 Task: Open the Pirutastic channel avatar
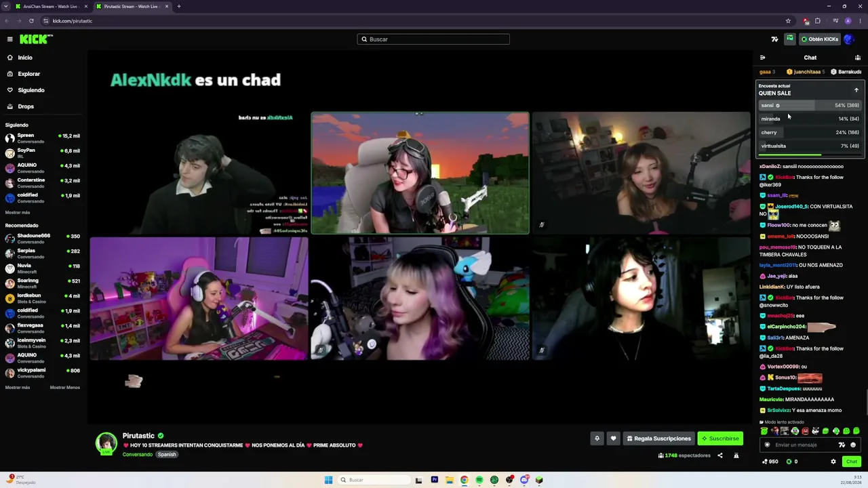(x=106, y=443)
